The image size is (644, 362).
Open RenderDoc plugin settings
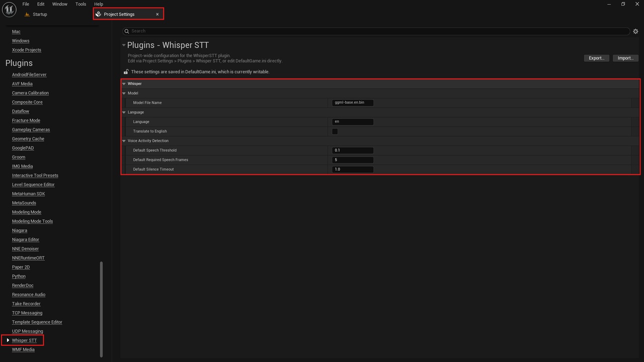coord(23,286)
